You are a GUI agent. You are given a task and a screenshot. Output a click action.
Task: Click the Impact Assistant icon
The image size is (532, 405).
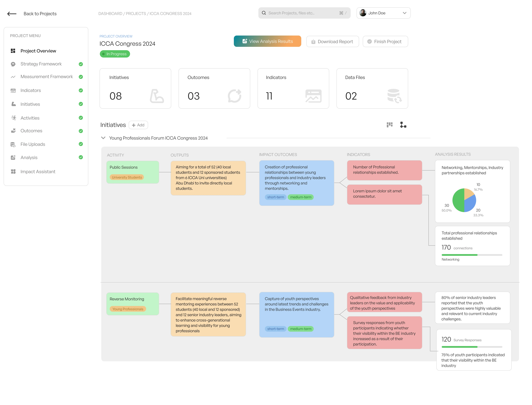(x=13, y=172)
